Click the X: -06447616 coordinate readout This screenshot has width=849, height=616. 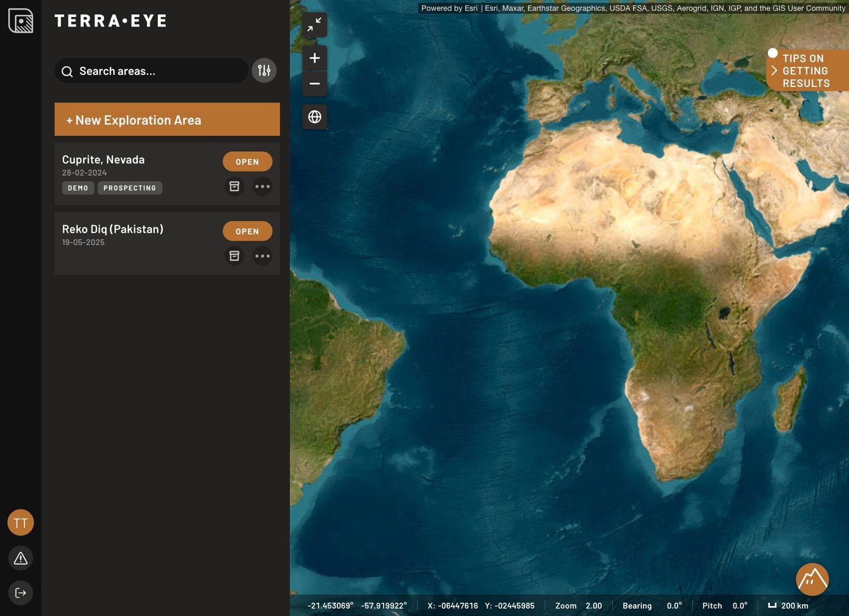[x=453, y=605]
